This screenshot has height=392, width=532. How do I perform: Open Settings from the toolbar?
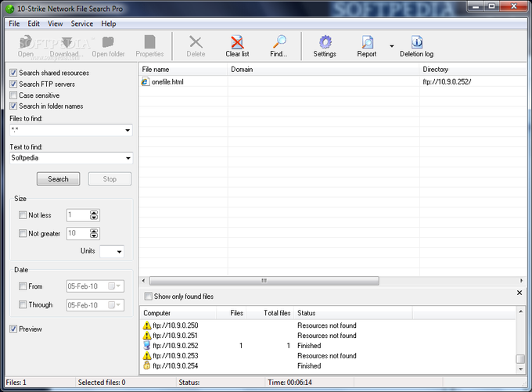point(325,43)
